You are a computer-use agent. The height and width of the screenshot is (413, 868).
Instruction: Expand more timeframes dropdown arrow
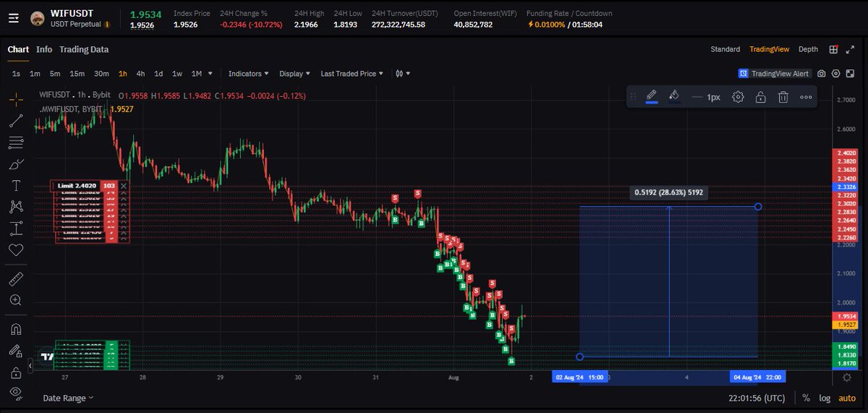(210, 74)
